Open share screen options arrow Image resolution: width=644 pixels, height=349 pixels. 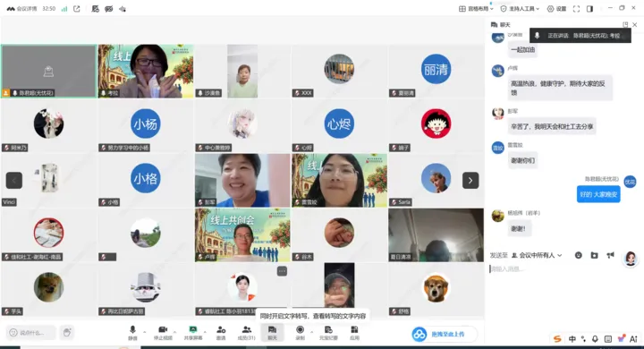[x=205, y=331]
